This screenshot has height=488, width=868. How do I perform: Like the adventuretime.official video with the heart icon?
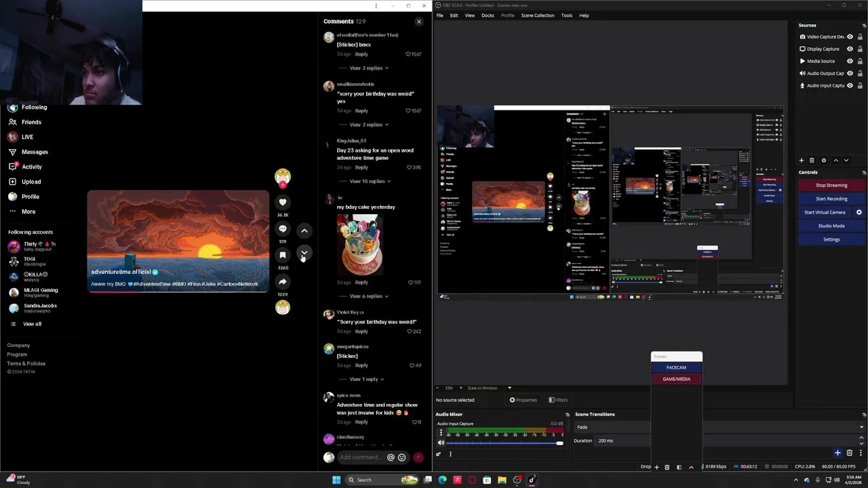[x=283, y=202]
